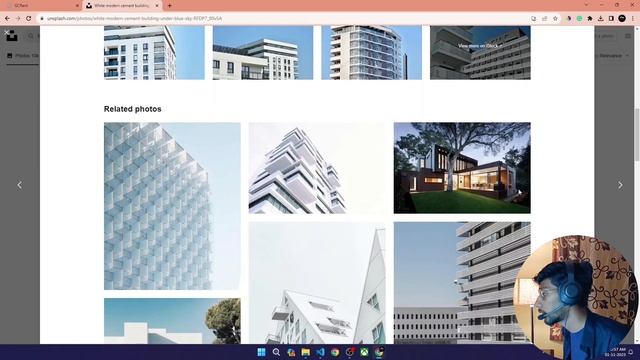Viewport: 640px width, 360px height.
Task: Open third iStock curved tower photo
Action: (371, 53)
